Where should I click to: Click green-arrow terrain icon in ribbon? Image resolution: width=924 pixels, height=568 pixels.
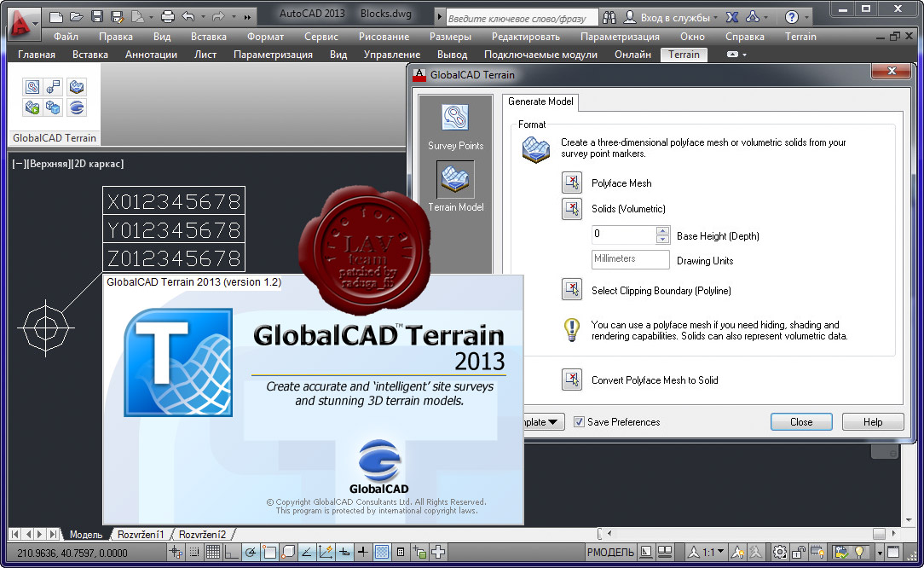(32, 107)
